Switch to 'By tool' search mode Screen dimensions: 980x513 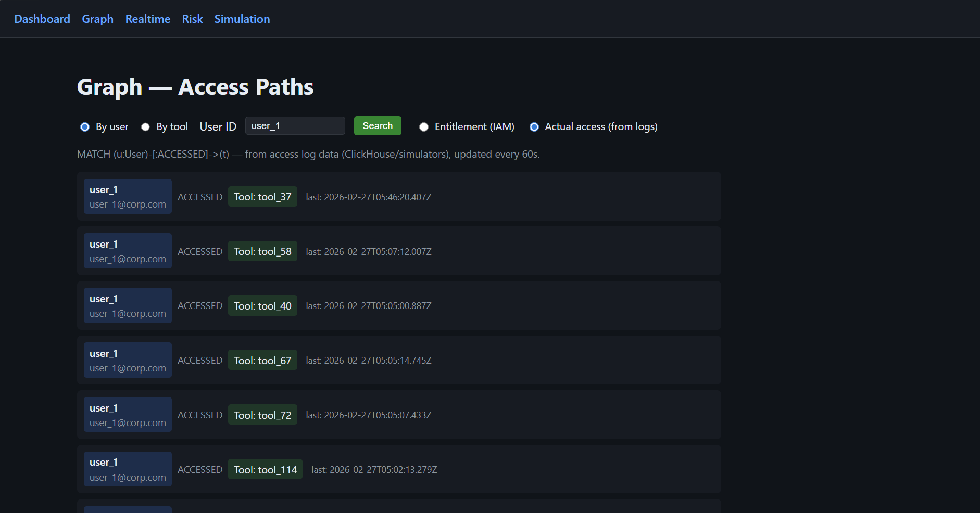coord(145,126)
